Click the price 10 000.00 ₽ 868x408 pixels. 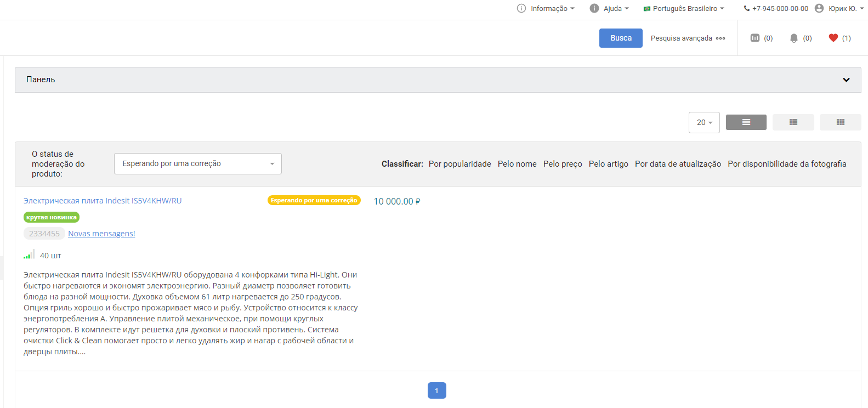[x=397, y=201]
